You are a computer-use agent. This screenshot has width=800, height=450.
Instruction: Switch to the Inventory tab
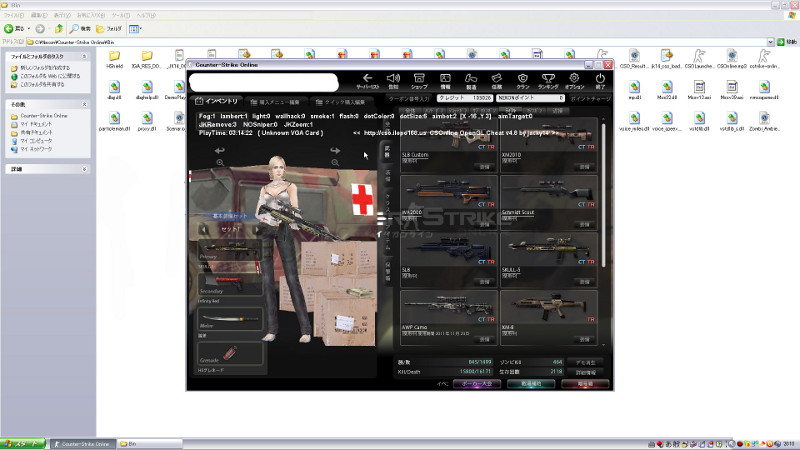pos(217,101)
